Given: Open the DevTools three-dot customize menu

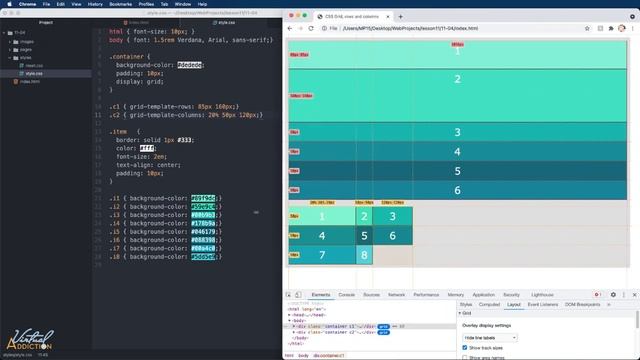Looking at the screenshot, I should [624, 295].
